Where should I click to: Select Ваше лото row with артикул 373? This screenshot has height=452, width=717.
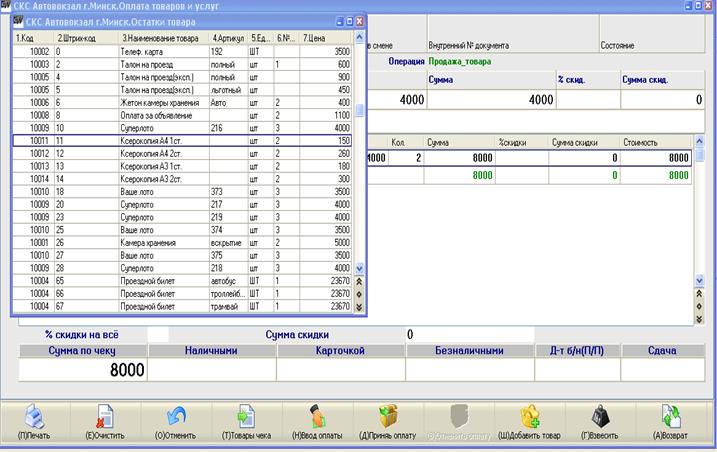pos(182,192)
